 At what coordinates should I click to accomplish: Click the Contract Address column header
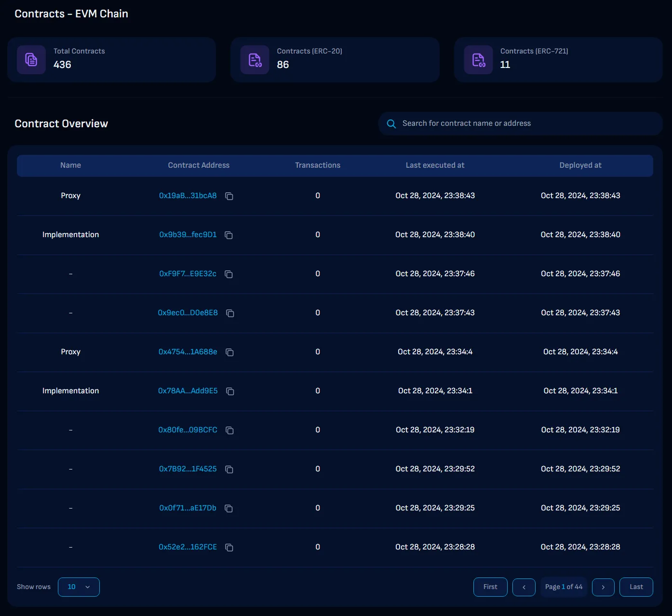point(199,165)
